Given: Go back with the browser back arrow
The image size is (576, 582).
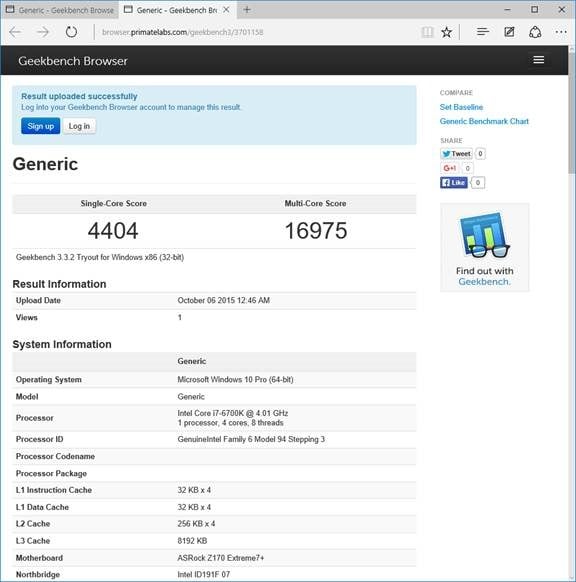Looking at the screenshot, I should coord(15,32).
